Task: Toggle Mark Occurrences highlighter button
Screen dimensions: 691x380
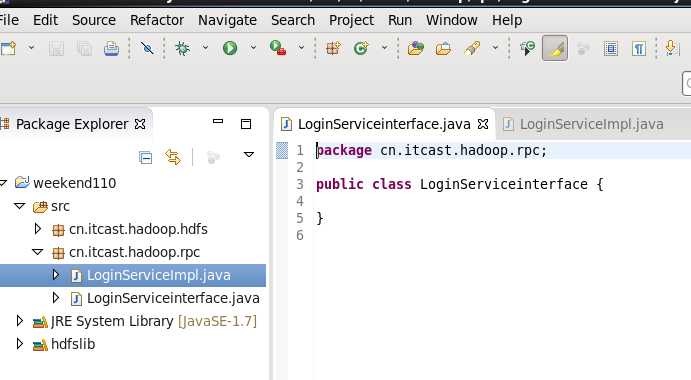Action: click(x=555, y=48)
